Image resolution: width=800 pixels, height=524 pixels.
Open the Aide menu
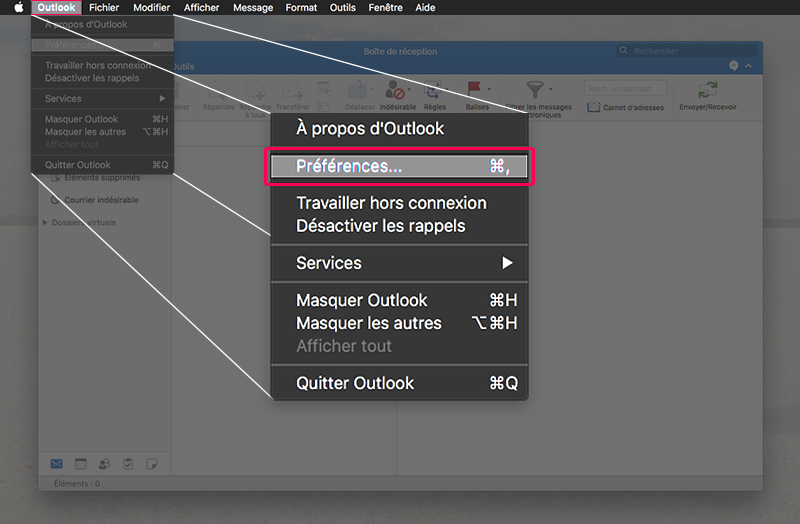(425, 8)
